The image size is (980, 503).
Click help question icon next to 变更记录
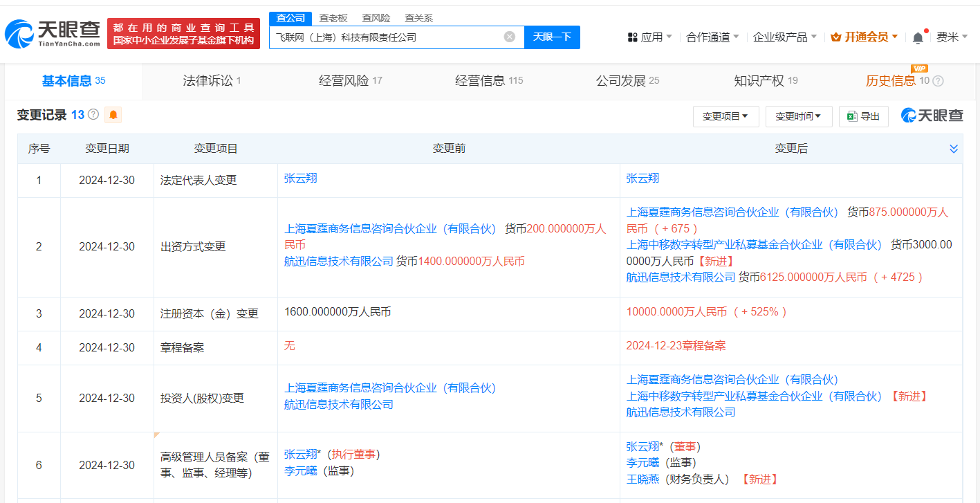click(x=93, y=115)
